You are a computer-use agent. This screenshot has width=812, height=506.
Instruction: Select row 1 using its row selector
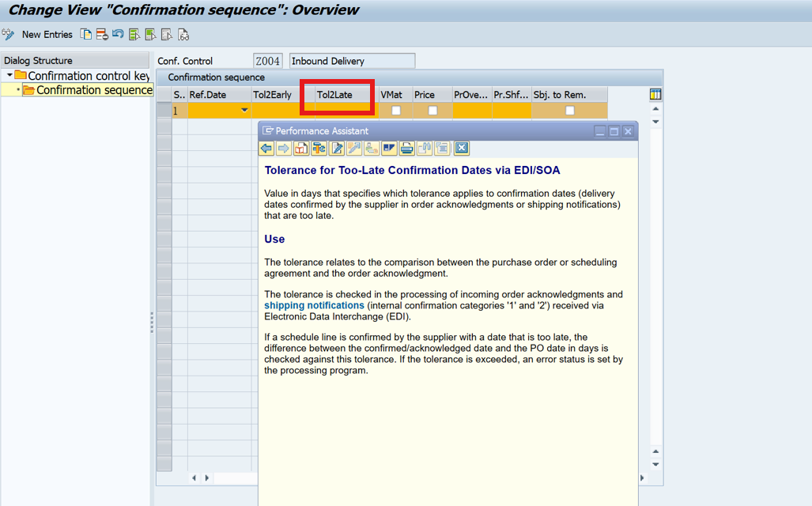[x=164, y=111]
